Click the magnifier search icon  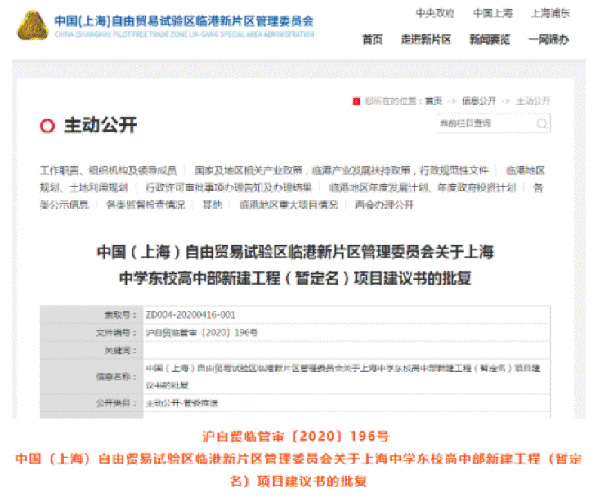click(541, 123)
